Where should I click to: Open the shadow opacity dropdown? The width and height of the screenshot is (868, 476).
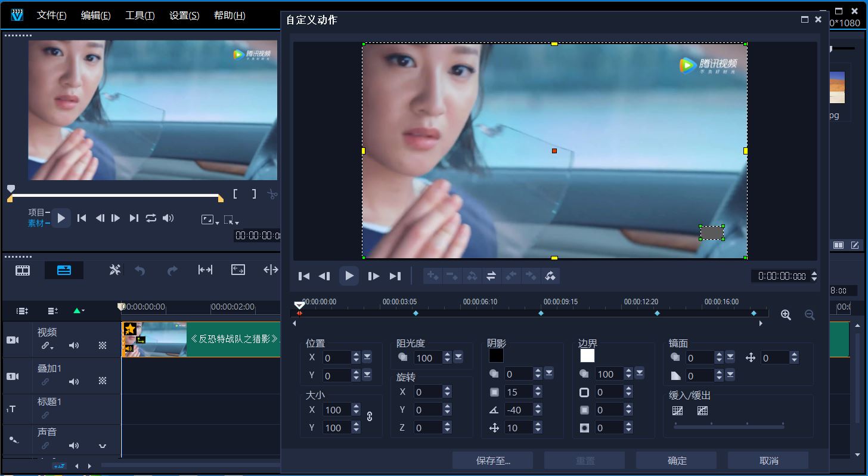[x=549, y=373]
